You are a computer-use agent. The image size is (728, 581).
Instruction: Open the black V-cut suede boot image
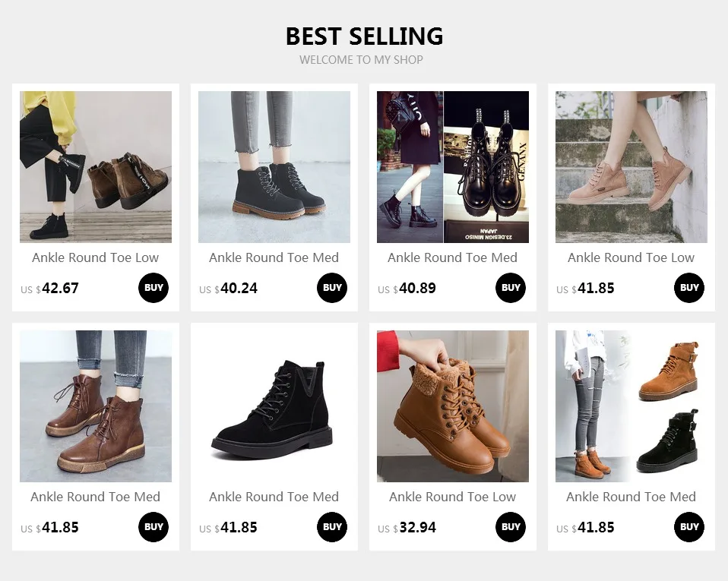point(274,406)
